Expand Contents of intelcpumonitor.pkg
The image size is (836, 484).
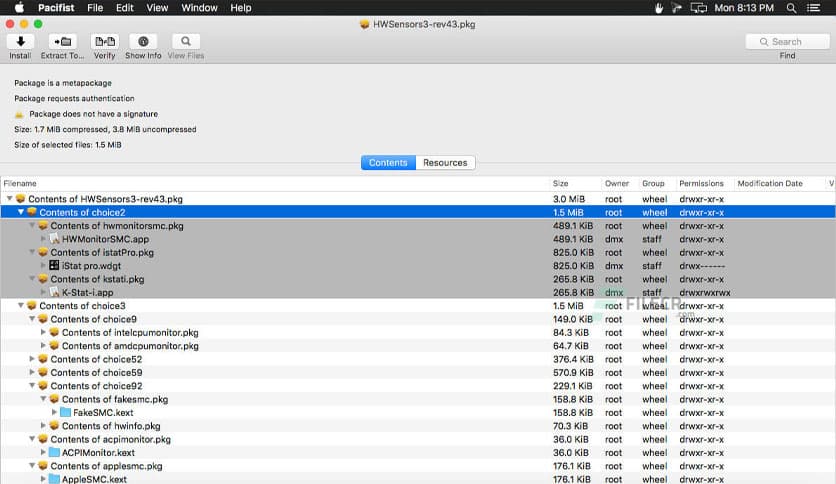click(43, 332)
